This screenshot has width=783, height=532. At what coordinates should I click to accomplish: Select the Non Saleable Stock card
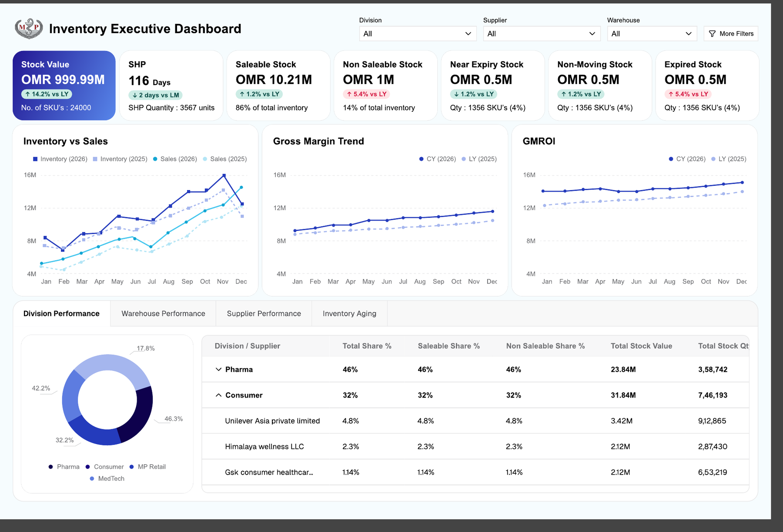point(385,85)
